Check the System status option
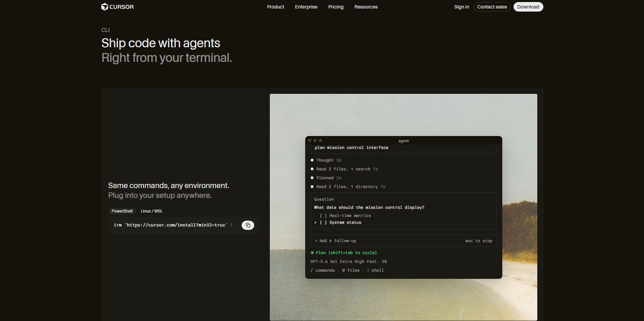The image size is (644, 321). pyautogui.click(x=341, y=222)
